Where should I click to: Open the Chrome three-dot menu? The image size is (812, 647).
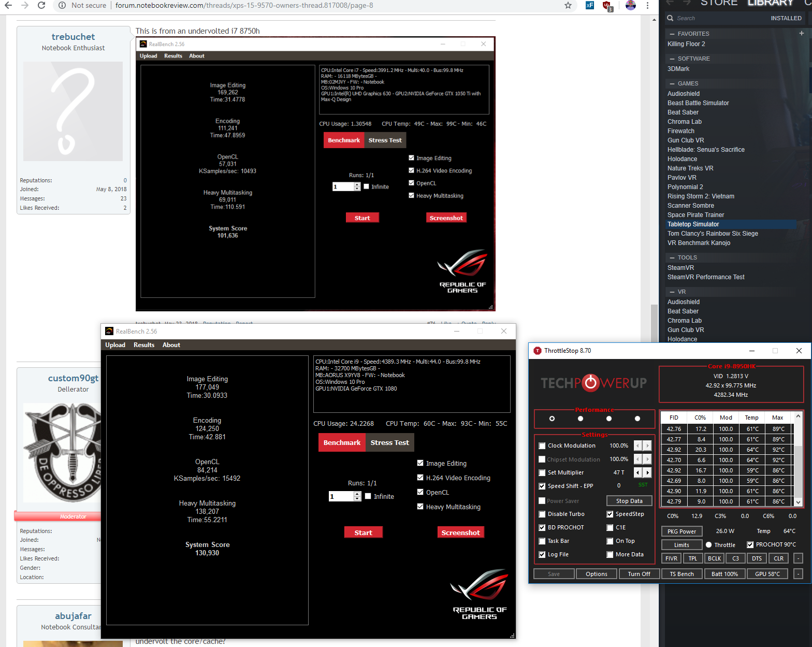[647, 6]
